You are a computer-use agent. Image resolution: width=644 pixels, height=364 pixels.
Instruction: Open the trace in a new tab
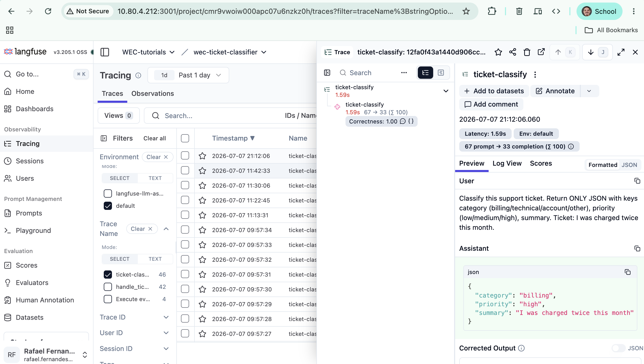pos(541,52)
